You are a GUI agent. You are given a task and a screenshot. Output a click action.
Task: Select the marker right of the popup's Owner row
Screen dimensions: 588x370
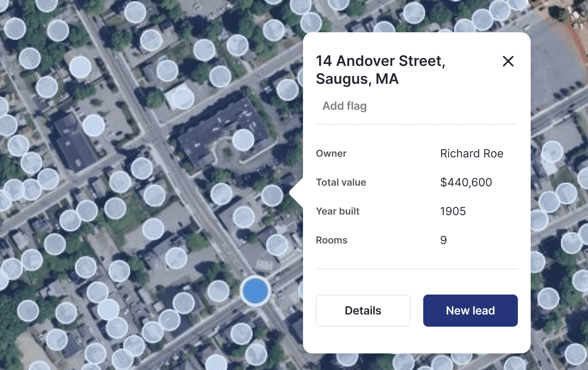pos(552,152)
